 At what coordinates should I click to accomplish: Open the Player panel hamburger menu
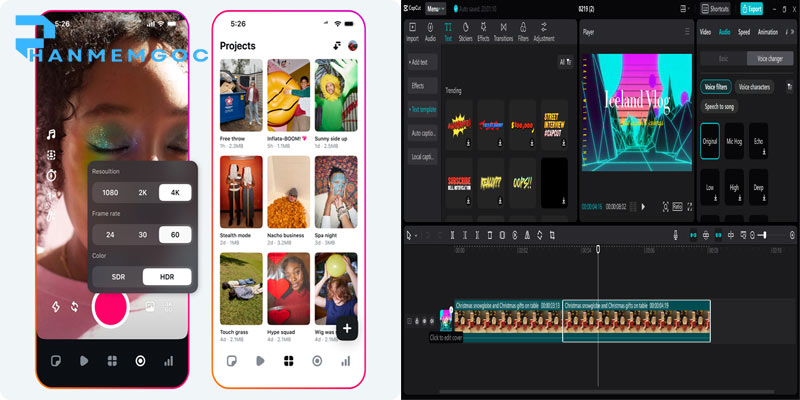[x=687, y=32]
